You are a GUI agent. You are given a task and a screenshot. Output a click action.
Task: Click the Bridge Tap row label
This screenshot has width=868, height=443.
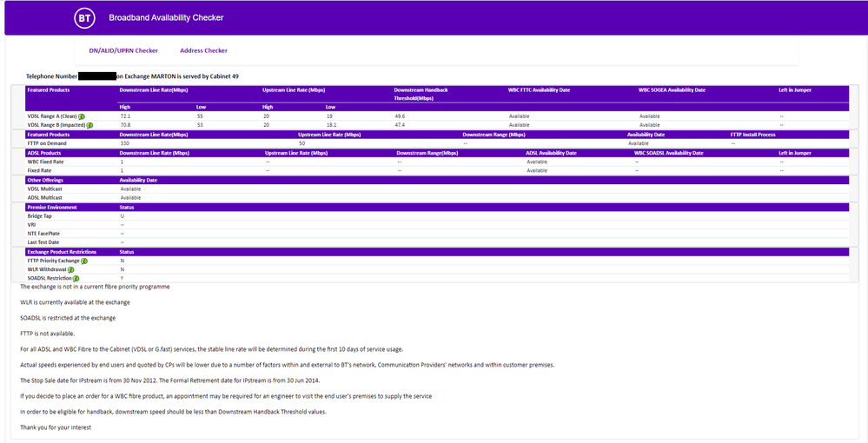coord(40,215)
